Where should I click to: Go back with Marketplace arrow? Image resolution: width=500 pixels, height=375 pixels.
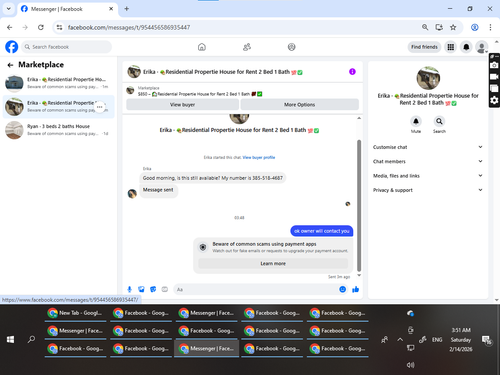pyautogui.click(x=10, y=65)
